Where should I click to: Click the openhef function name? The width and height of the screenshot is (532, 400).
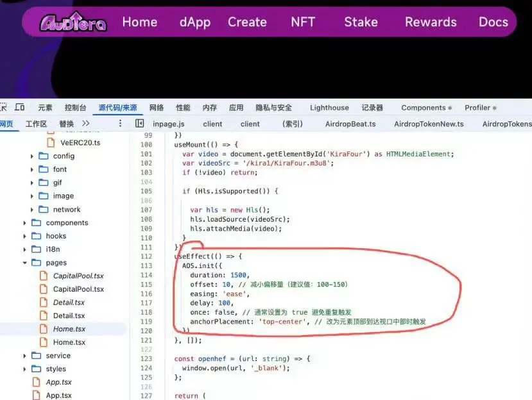click(212, 358)
